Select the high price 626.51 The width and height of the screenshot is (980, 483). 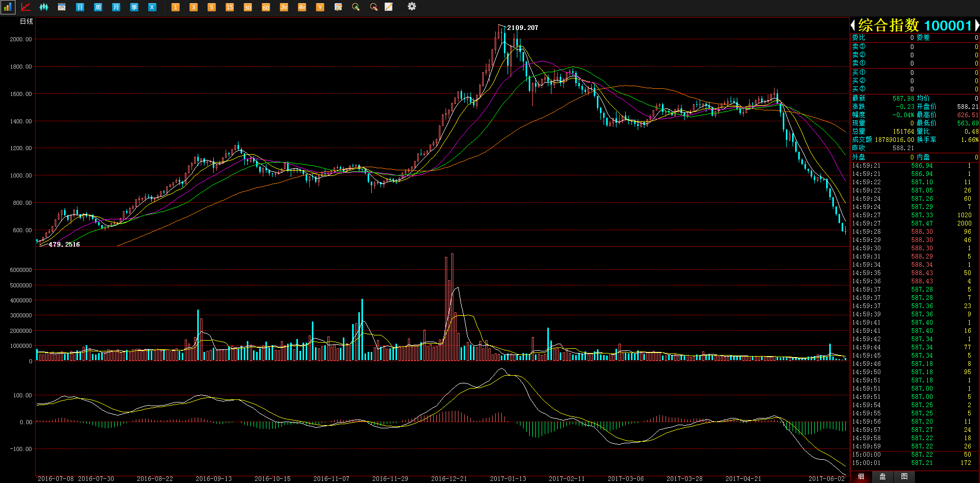click(968, 115)
